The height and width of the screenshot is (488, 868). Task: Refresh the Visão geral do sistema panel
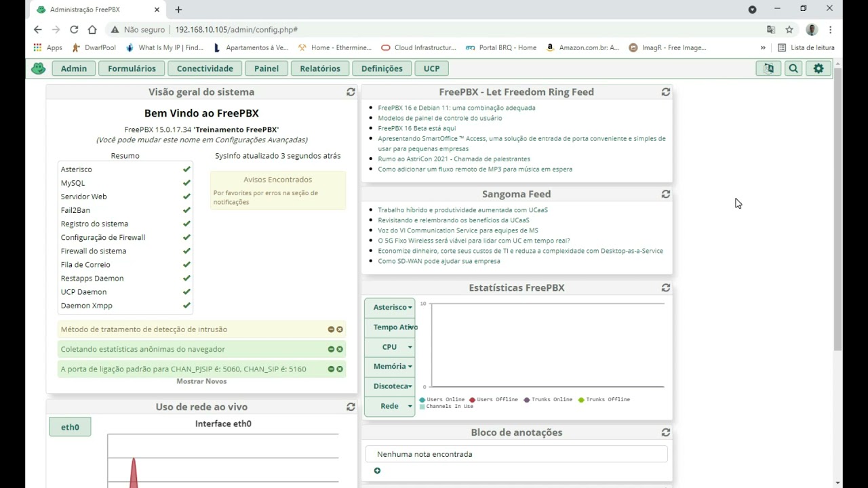tap(351, 92)
